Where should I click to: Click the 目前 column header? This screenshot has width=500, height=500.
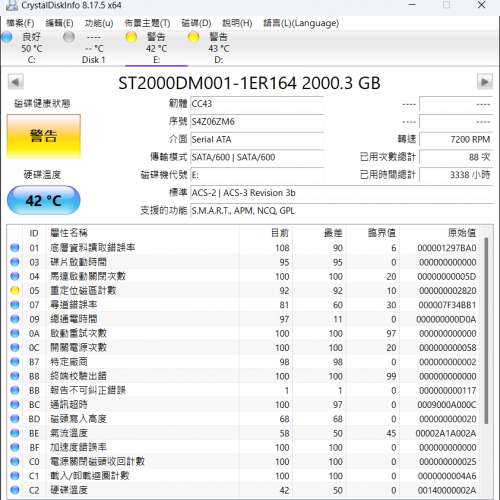pyautogui.click(x=280, y=233)
